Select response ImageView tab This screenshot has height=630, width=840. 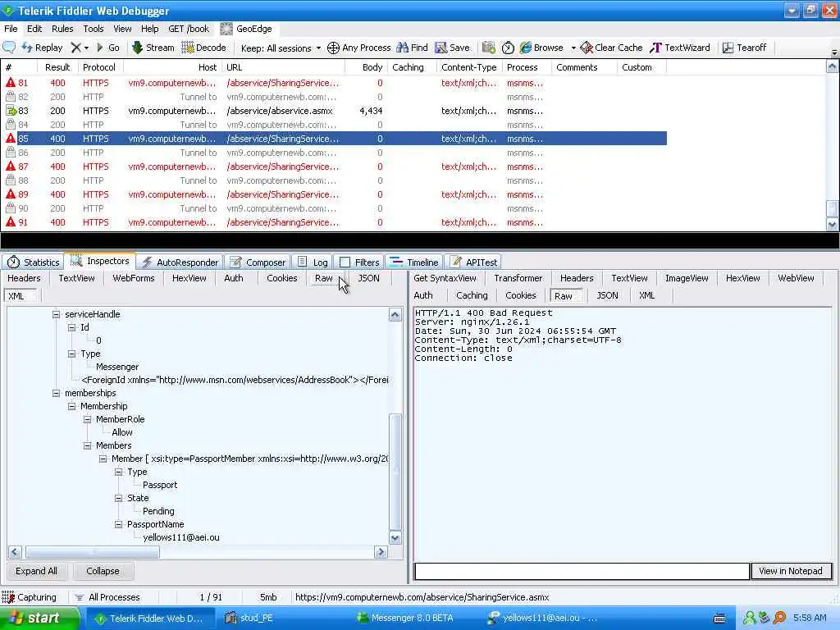[x=687, y=278]
